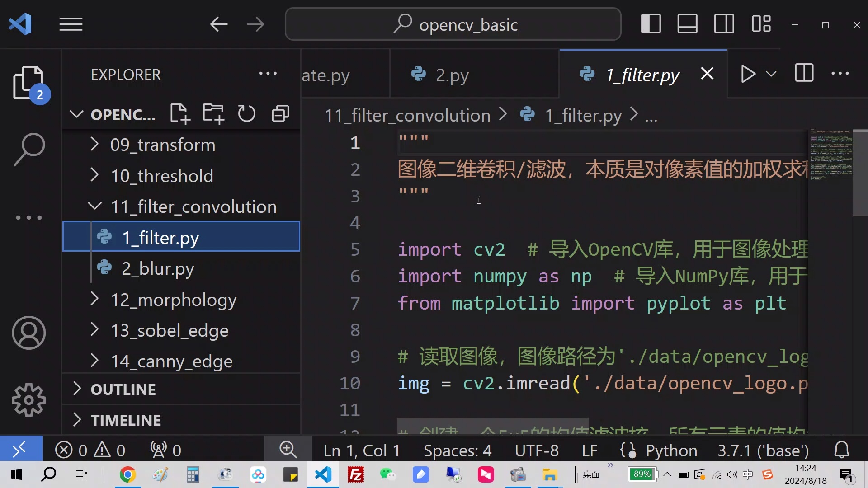
Task: Split the editor to the right
Action: tap(804, 73)
